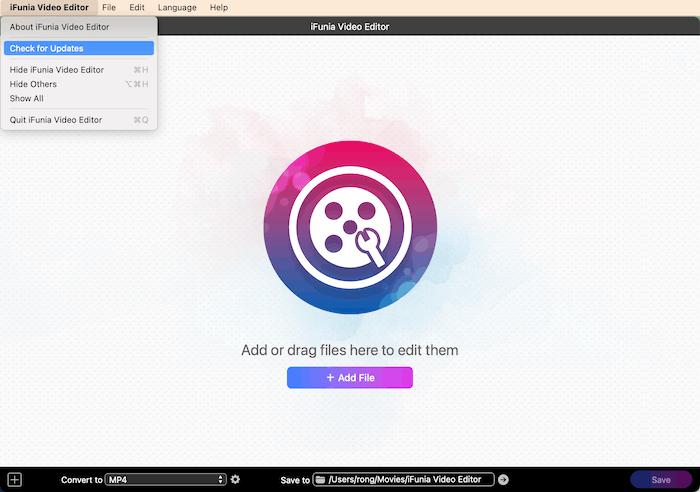Click the arrow icon next to the save path

click(x=503, y=480)
